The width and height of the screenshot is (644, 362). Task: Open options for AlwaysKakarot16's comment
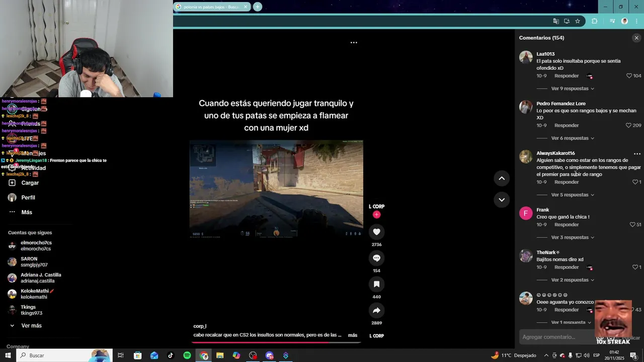pyautogui.click(x=637, y=154)
